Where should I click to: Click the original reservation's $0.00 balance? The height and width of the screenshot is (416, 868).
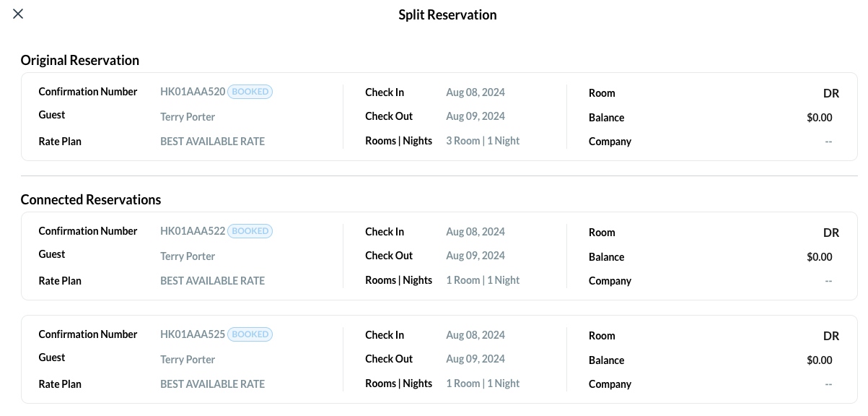click(x=819, y=118)
